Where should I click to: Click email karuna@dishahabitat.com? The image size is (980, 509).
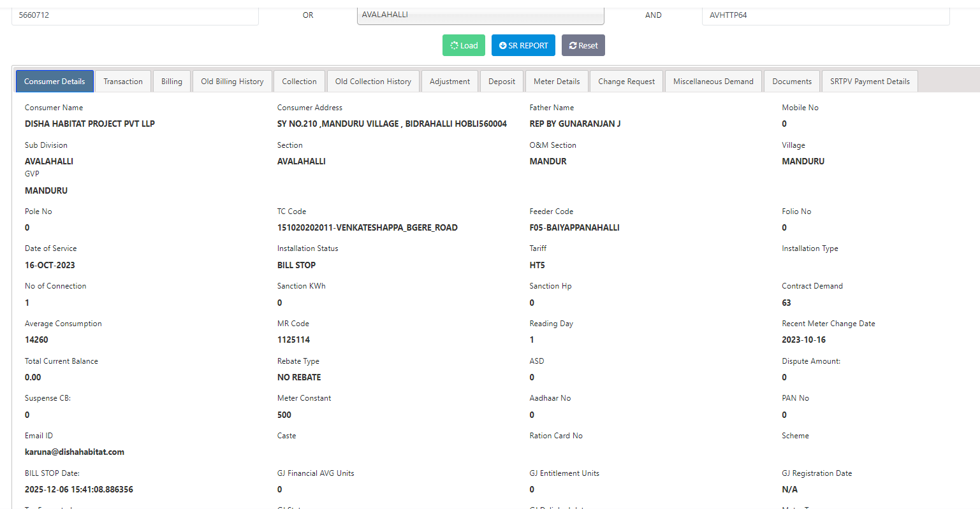(x=75, y=452)
